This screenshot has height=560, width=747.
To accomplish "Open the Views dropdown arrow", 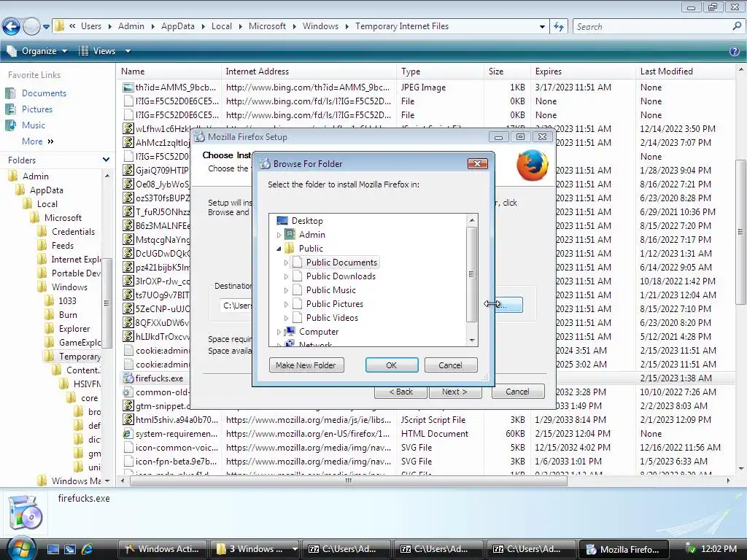I will (128, 51).
